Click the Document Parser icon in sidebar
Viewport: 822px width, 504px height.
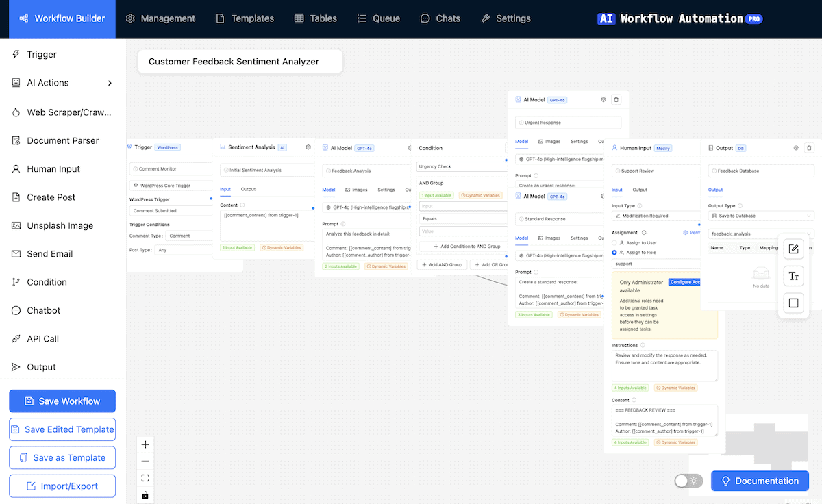point(16,140)
